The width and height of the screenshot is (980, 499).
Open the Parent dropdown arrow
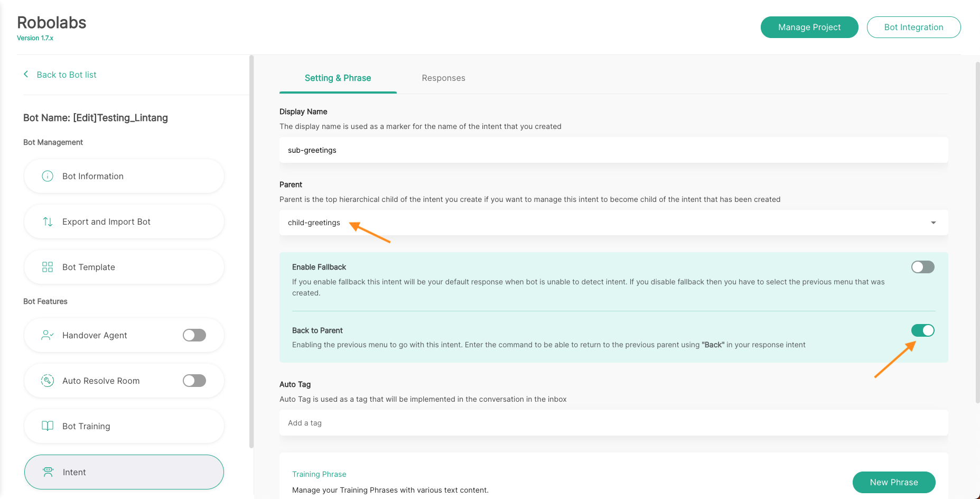pyautogui.click(x=934, y=223)
